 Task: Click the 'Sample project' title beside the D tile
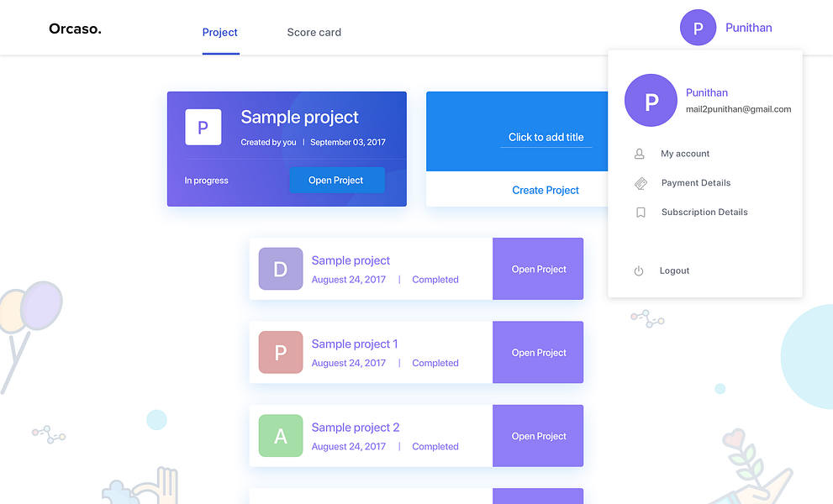351,260
